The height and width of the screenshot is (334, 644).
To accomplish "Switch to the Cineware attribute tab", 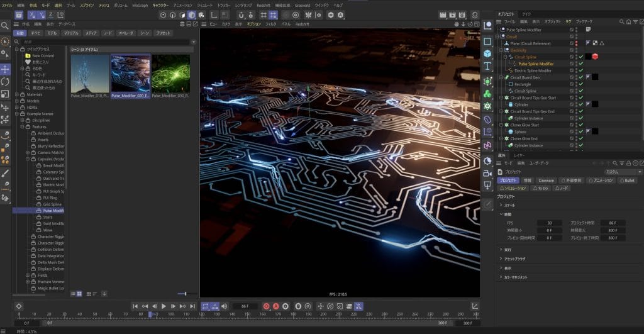I will pyautogui.click(x=546, y=181).
